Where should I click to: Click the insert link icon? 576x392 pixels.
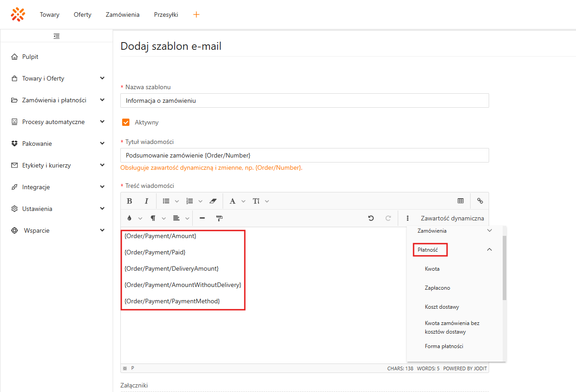(480, 201)
